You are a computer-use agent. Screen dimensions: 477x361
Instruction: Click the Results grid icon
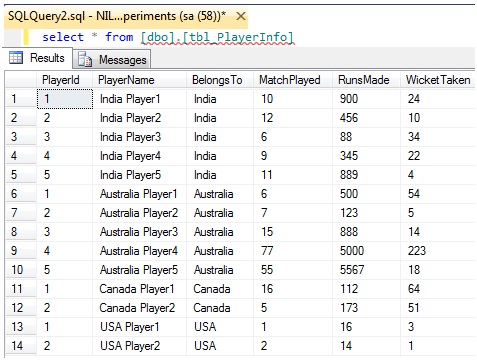tap(16, 58)
